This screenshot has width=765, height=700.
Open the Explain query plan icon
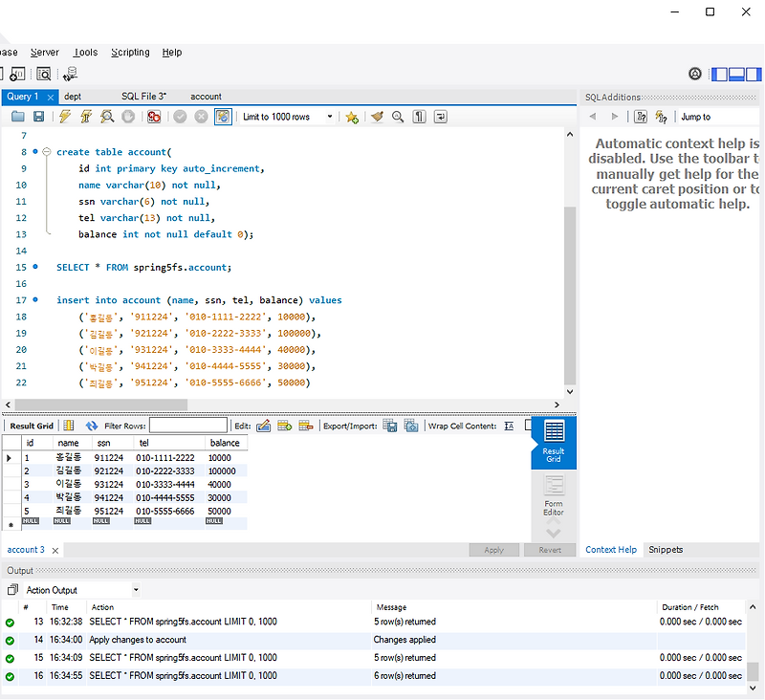pos(105,116)
